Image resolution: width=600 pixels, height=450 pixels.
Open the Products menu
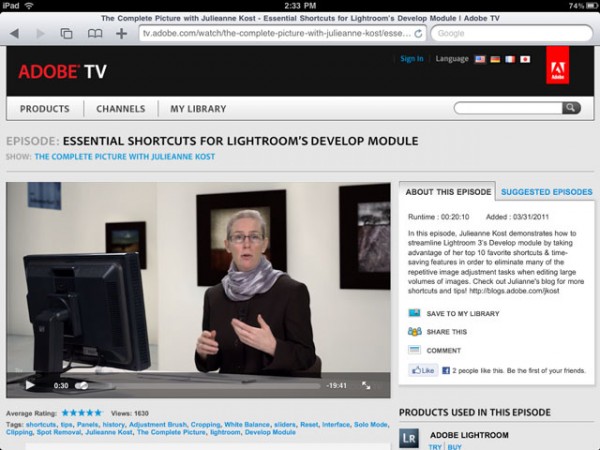(x=44, y=109)
